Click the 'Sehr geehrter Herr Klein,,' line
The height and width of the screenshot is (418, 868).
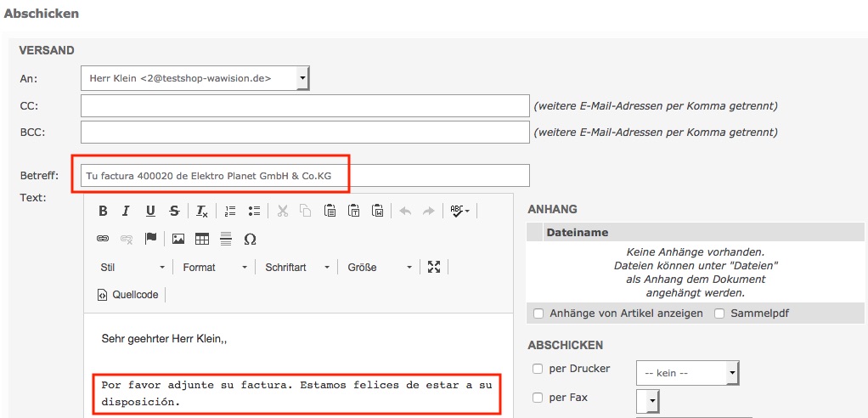point(165,339)
